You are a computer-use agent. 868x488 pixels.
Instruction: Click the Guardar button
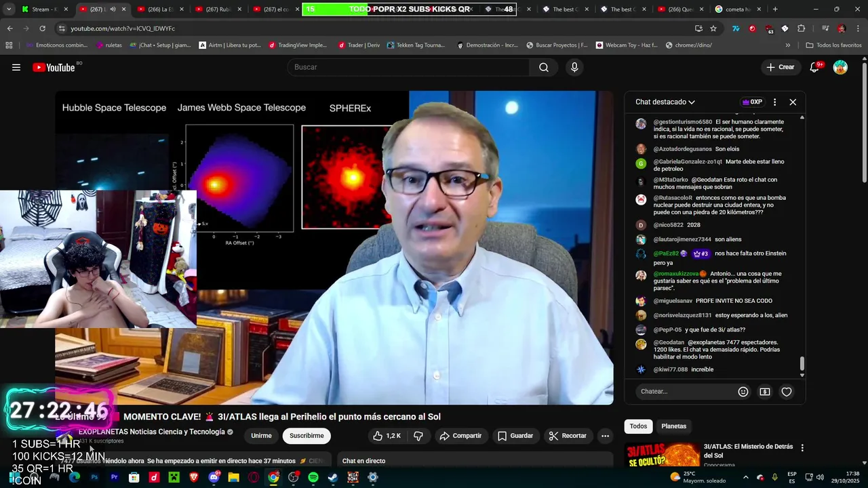coord(515,436)
